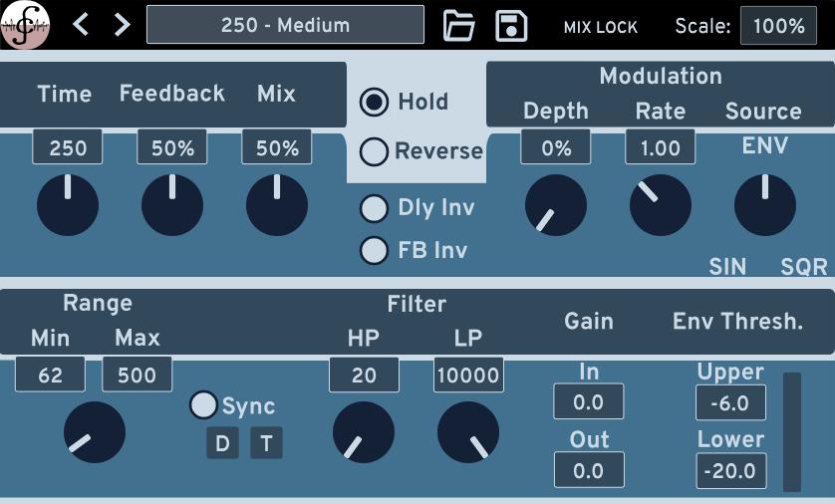Click the plugin logo icon

coord(27,25)
